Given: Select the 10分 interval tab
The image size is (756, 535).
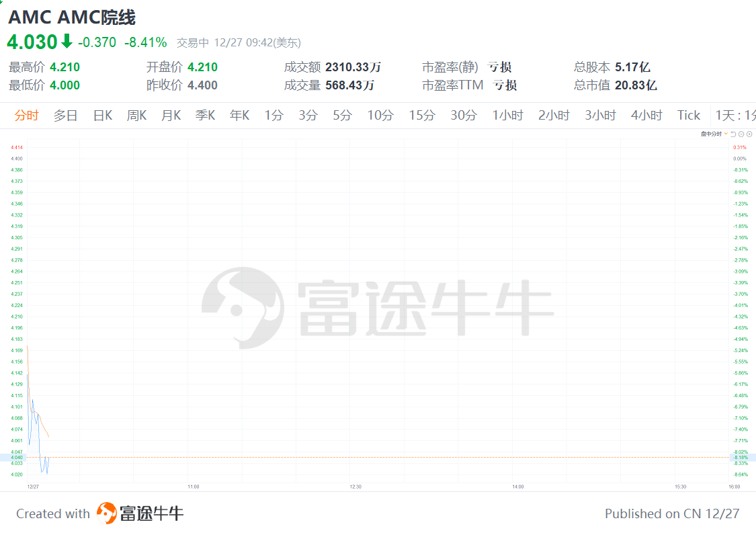Looking at the screenshot, I should click(x=380, y=116).
